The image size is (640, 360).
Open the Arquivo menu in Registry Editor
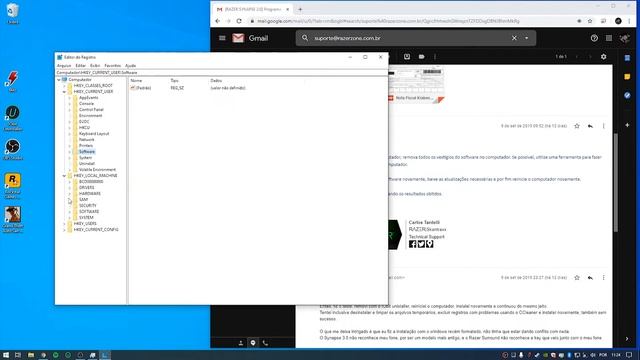tap(64, 65)
